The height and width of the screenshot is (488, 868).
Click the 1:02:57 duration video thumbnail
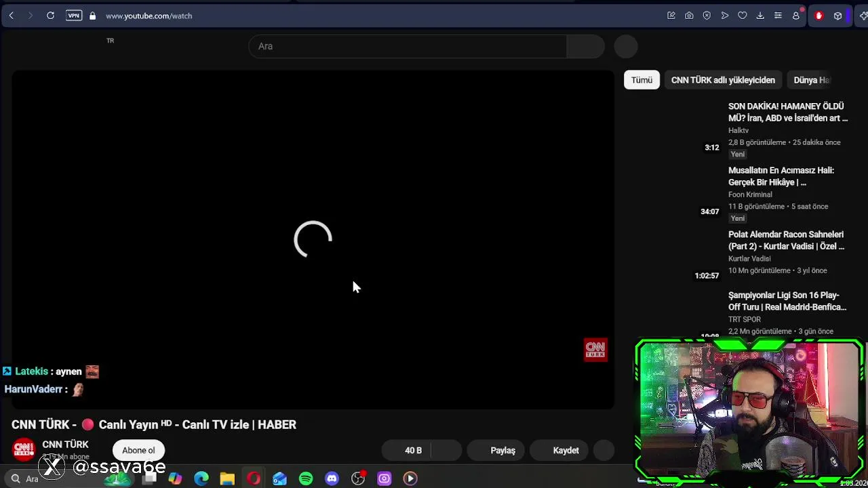673,256
